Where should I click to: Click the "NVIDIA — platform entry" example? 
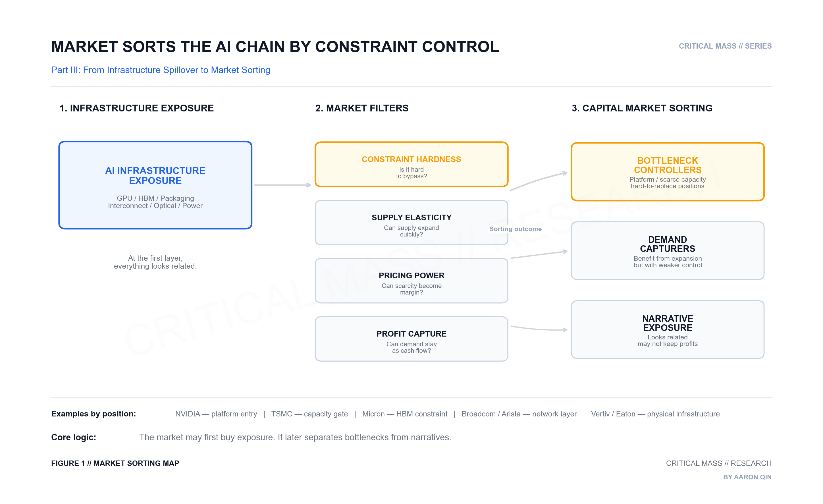[216, 414]
